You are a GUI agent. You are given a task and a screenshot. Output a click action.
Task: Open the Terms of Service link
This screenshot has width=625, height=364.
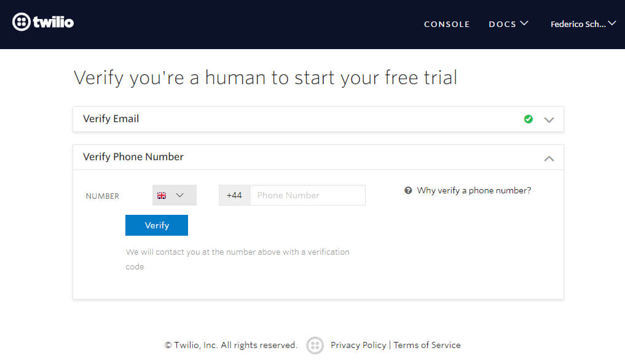pyautogui.click(x=427, y=345)
